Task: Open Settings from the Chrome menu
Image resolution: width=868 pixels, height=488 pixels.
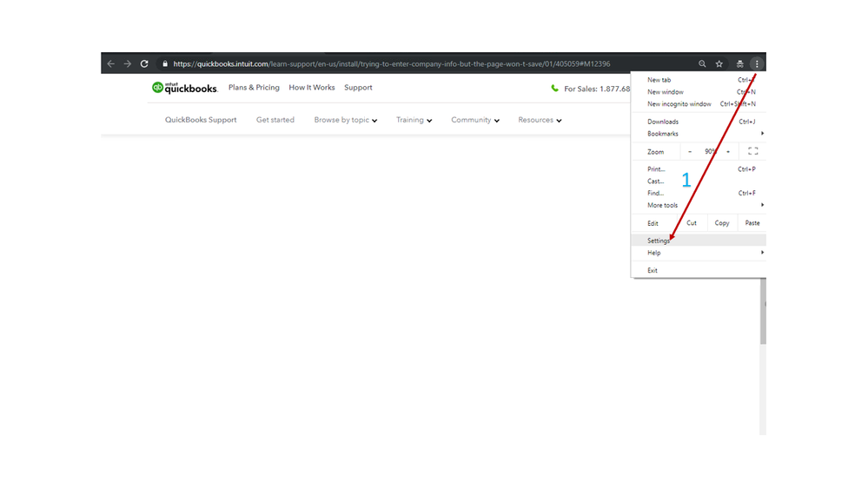Action: (699, 241)
